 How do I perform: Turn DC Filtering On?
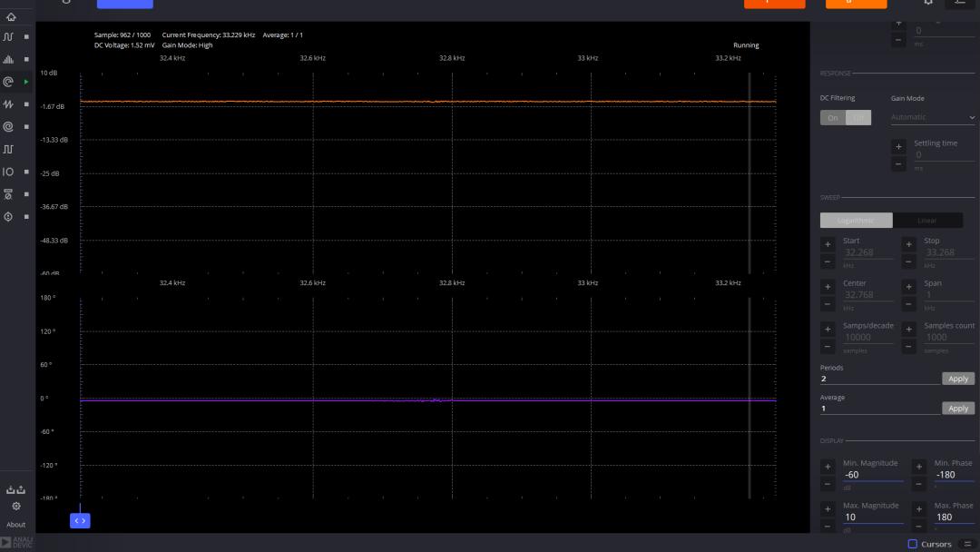coord(832,118)
